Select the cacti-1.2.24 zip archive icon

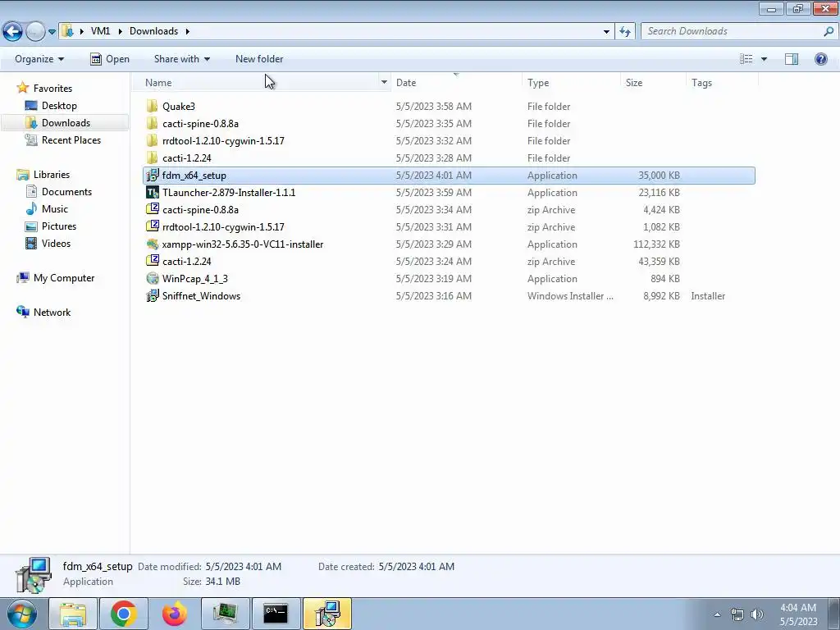(153, 261)
